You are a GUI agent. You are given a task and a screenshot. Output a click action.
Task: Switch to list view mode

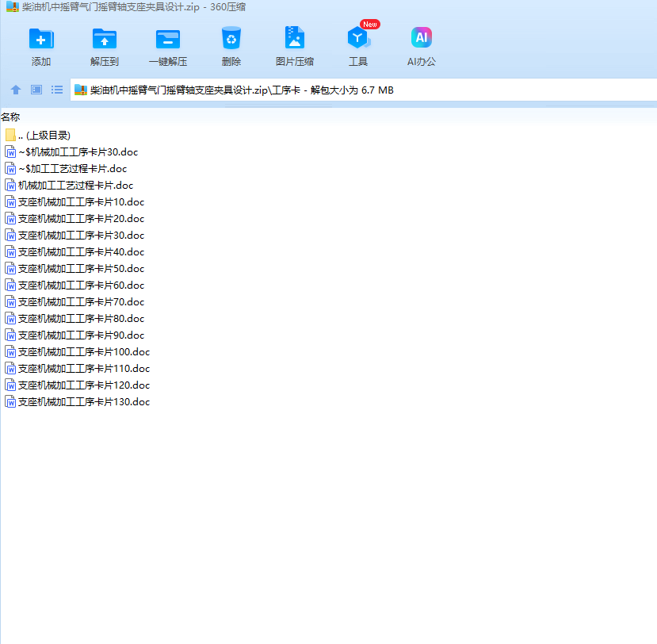point(57,90)
